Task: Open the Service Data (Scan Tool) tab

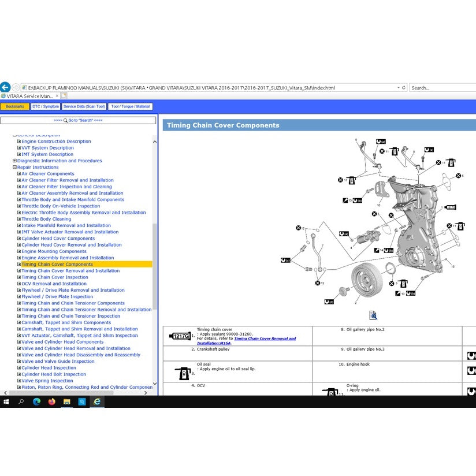Action: pos(84,106)
